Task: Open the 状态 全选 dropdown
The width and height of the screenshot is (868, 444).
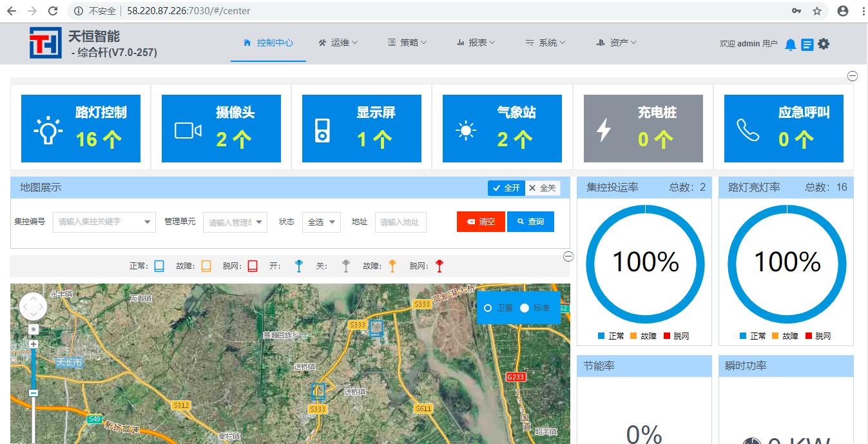Action: 322,222
